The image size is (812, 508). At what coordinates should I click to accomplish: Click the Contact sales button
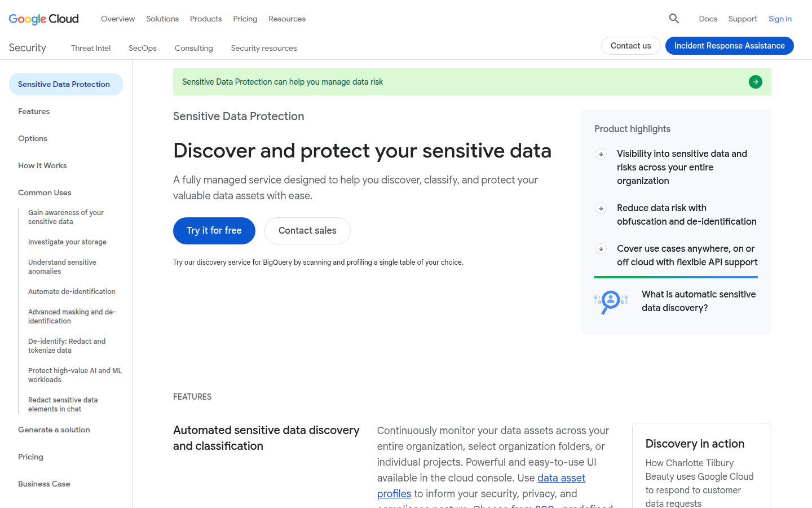pyautogui.click(x=307, y=231)
